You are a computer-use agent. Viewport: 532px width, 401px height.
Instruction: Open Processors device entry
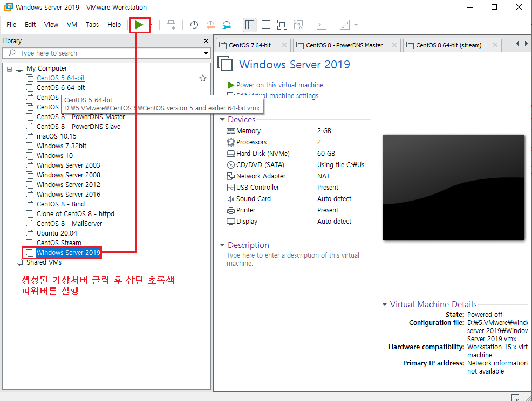(x=251, y=142)
